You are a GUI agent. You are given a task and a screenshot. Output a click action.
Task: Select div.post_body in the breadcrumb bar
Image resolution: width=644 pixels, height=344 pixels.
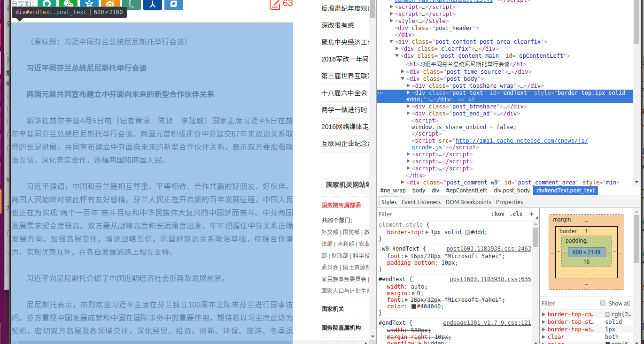512,190
